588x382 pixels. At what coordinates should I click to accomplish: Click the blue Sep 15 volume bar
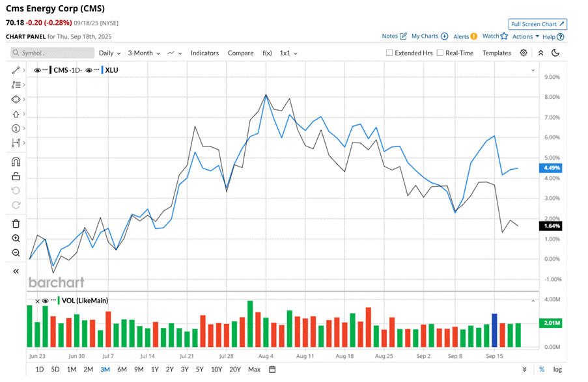pos(494,331)
